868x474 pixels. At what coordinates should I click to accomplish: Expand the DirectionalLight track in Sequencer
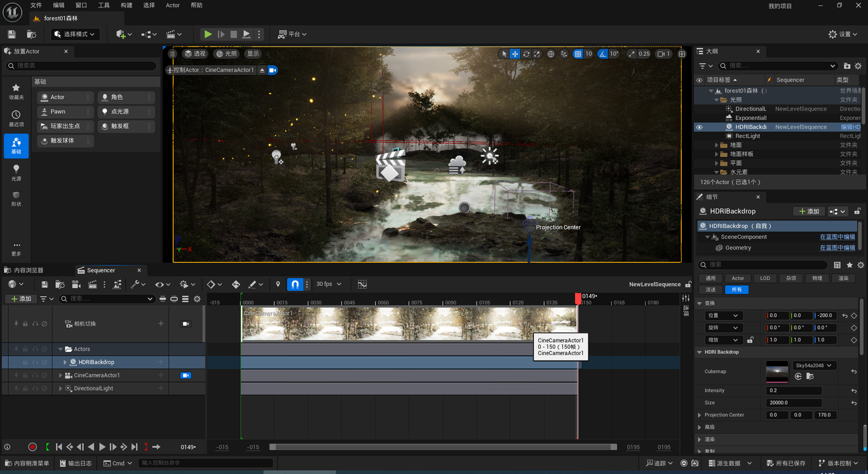61,388
